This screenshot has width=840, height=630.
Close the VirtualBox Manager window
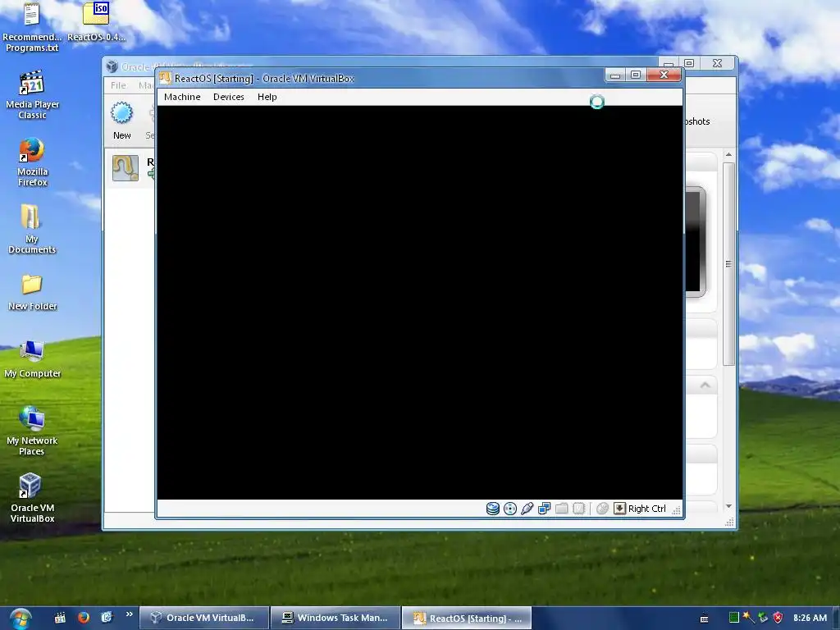click(x=717, y=63)
